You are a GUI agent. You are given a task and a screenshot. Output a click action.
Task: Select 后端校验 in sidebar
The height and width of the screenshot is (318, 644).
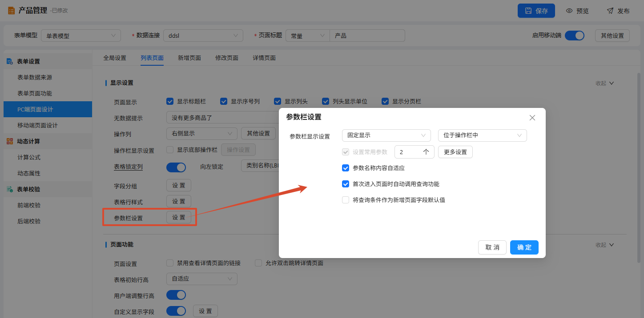(48, 221)
